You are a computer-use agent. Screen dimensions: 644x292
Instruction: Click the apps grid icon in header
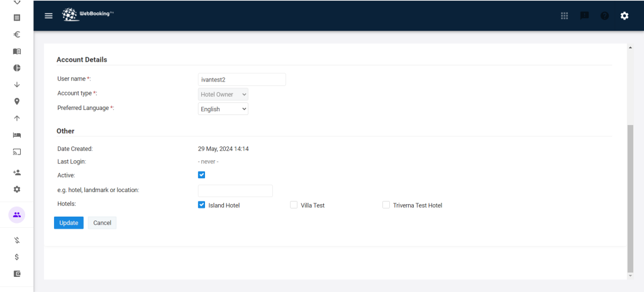click(565, 16)
